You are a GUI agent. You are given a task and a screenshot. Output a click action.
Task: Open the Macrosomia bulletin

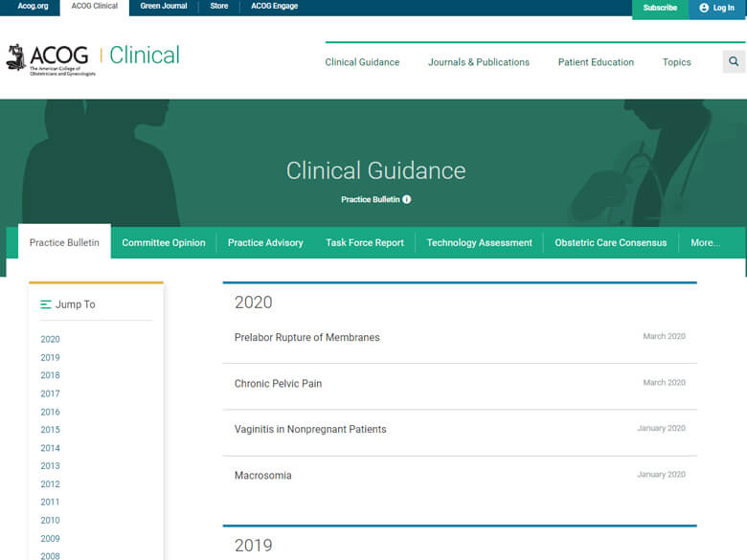(x=262, y=476)
